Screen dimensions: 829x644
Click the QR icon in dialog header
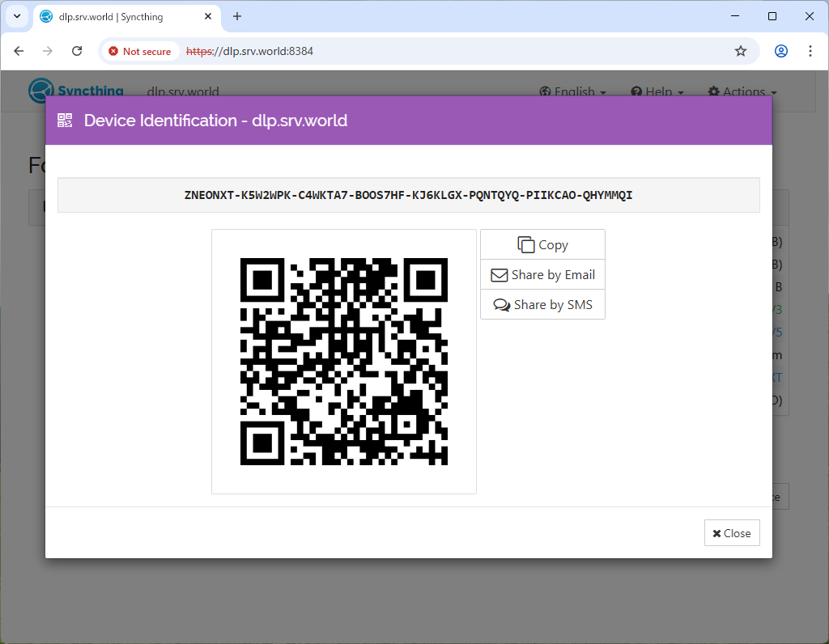[x=65, y=121]
